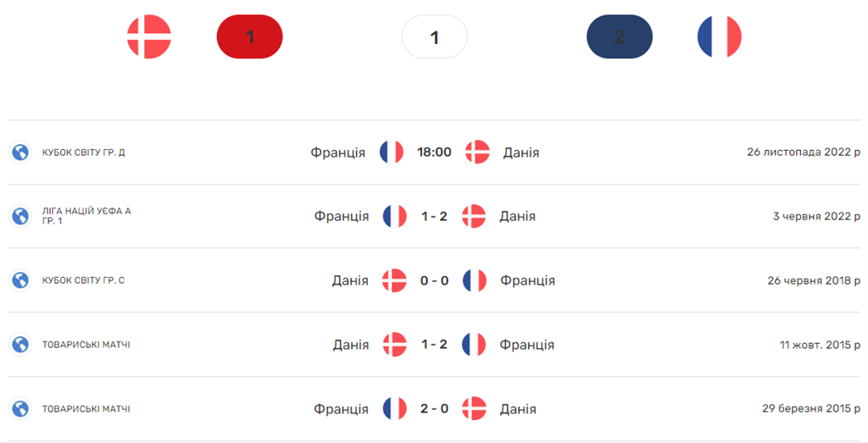Open the Ліга Націй УЄФА А Гр. 1 link
The width and height of the screenshot is (868, 443).
coord(86,216)
